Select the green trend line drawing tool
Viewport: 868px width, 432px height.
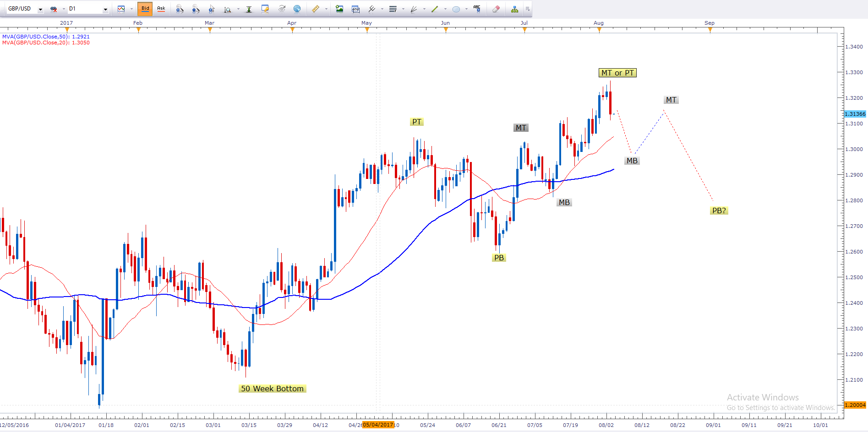click(x=435, y=9)
